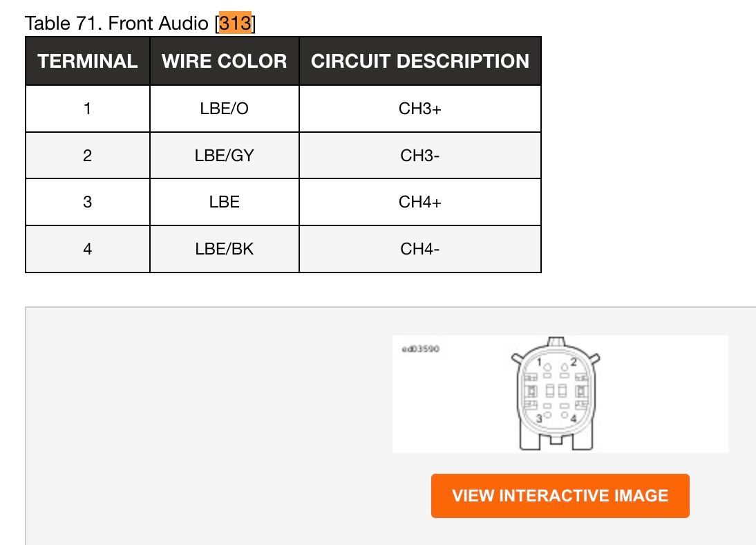
Task: Select the CH4+ circuit description cell
Action: tap(419, 202)
